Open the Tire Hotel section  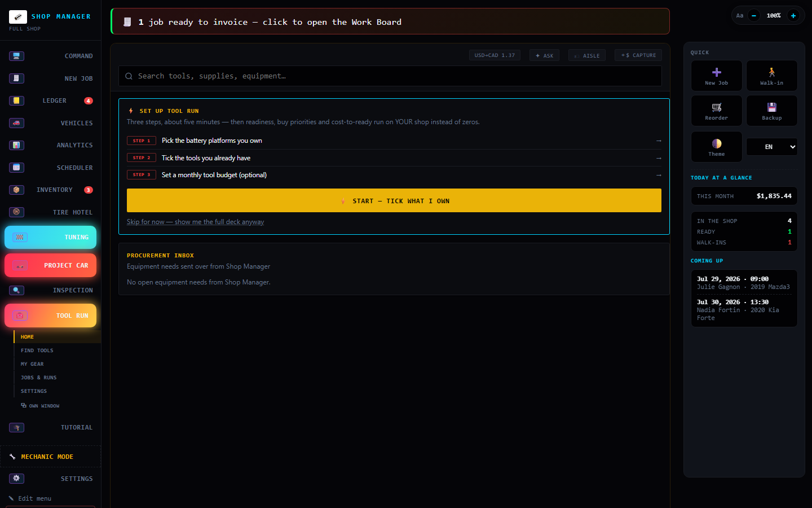click(51, 212)
